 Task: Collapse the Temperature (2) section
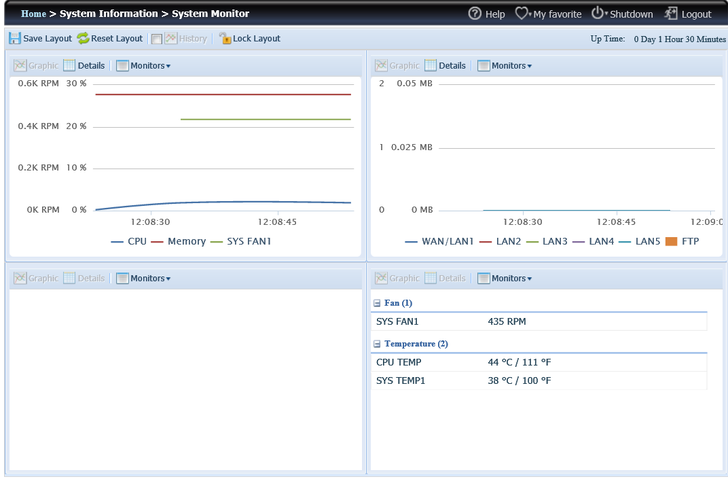coord(377,344)
